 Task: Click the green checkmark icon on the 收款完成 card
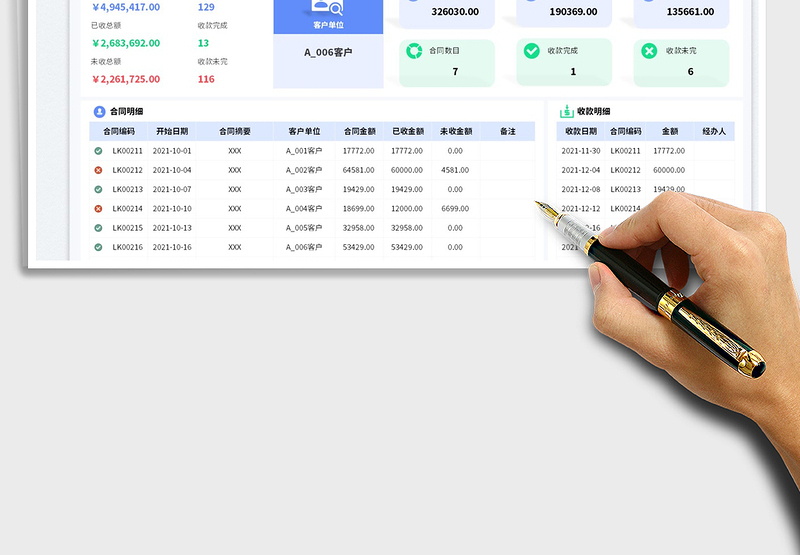tap(532, 51)
